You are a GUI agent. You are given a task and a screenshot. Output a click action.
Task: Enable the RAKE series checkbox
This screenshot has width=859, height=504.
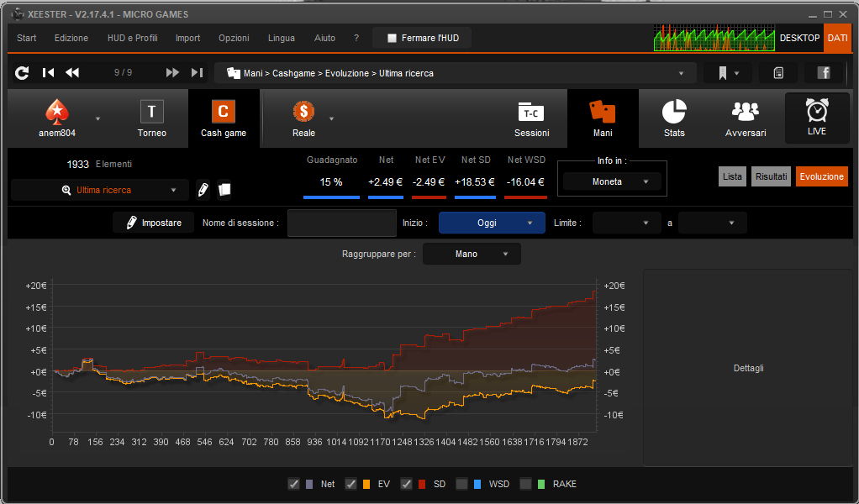click(525, 484)
